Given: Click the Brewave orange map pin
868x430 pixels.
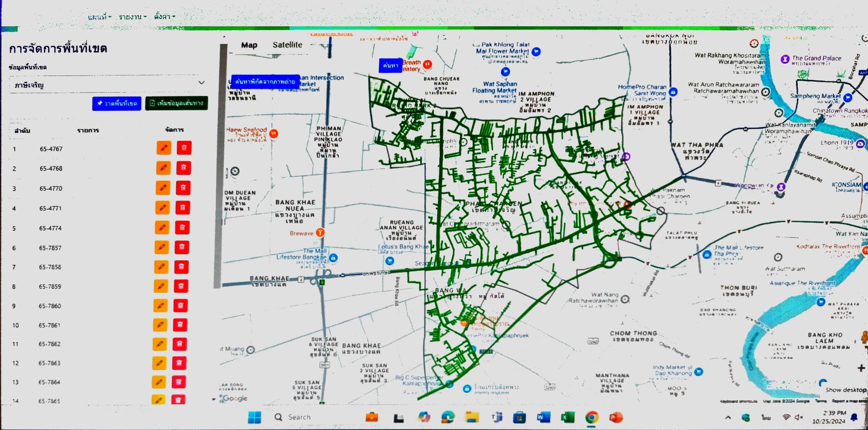Looking at the screenshot, I should (x=320, y=233).
